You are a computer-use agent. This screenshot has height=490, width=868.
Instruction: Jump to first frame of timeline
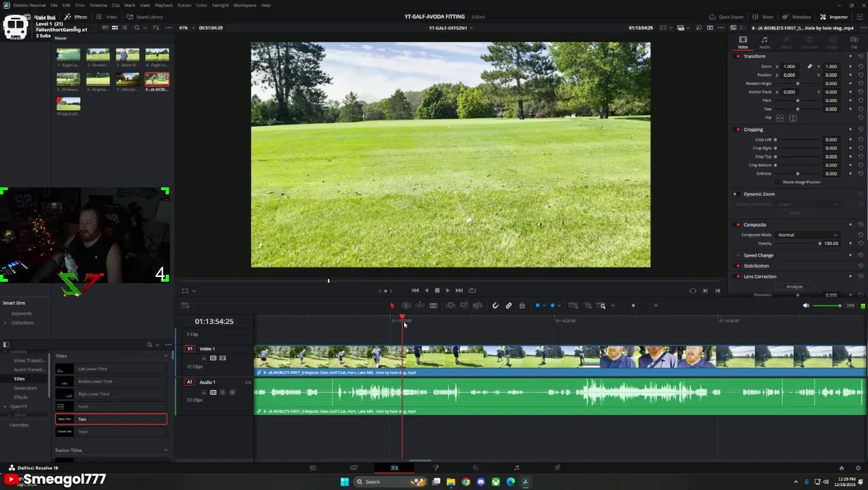415,291
